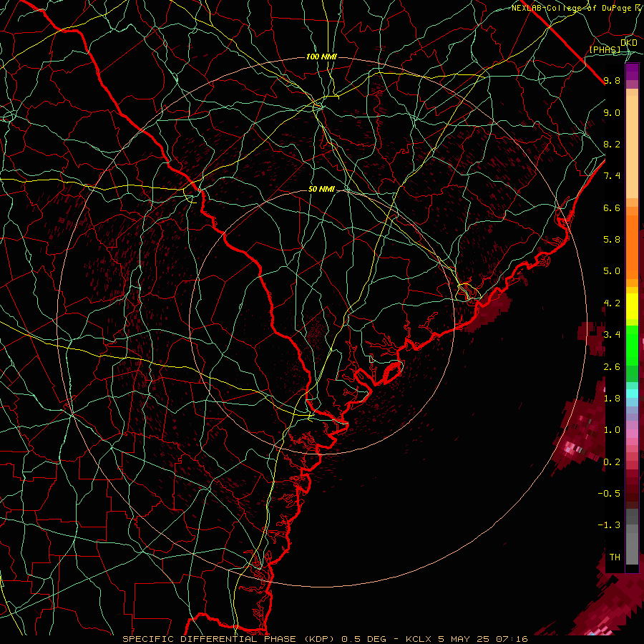Click the 8.2 value on the color scale
The image size is (644, 644).
coord(612,144)
